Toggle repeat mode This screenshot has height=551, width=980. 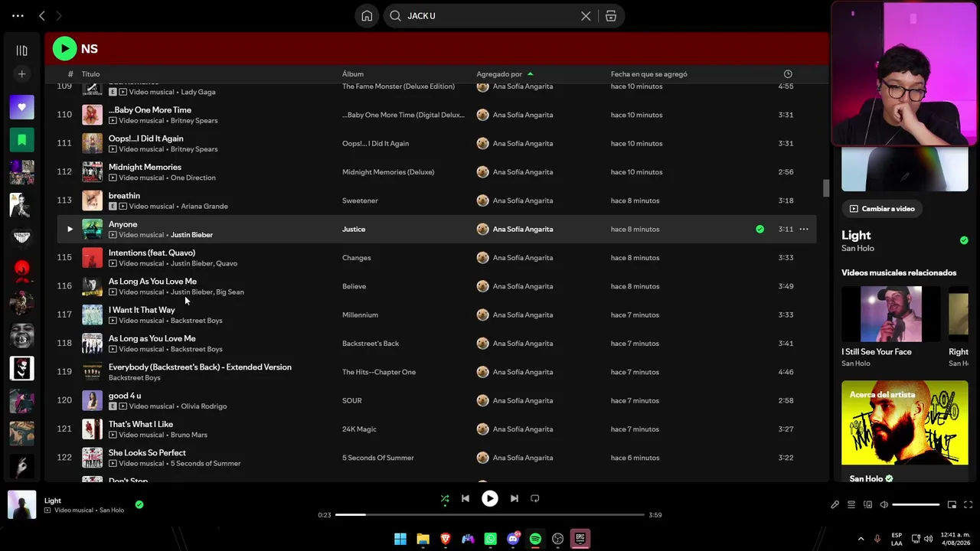click(535, 499)
